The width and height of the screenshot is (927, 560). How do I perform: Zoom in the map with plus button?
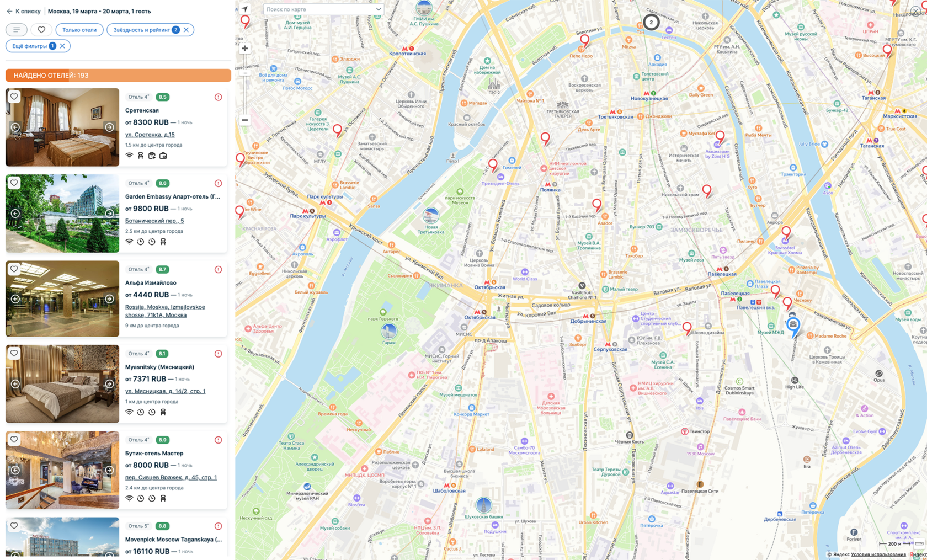pos(245,49)
